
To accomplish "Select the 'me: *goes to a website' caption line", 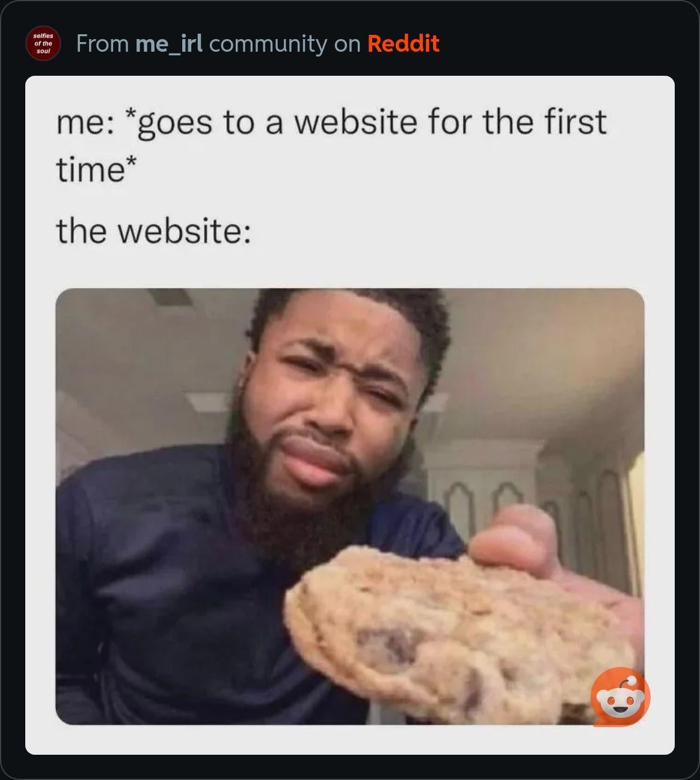I will tap(331, 122).
